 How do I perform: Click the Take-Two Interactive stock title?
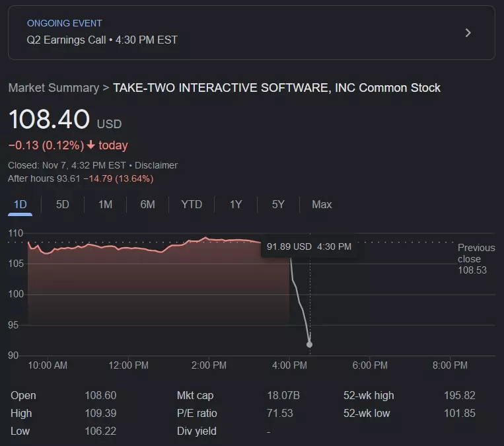coord(276,88)
